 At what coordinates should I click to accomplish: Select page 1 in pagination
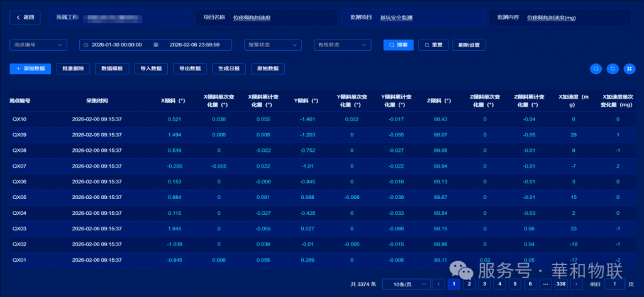pos(454,284)
